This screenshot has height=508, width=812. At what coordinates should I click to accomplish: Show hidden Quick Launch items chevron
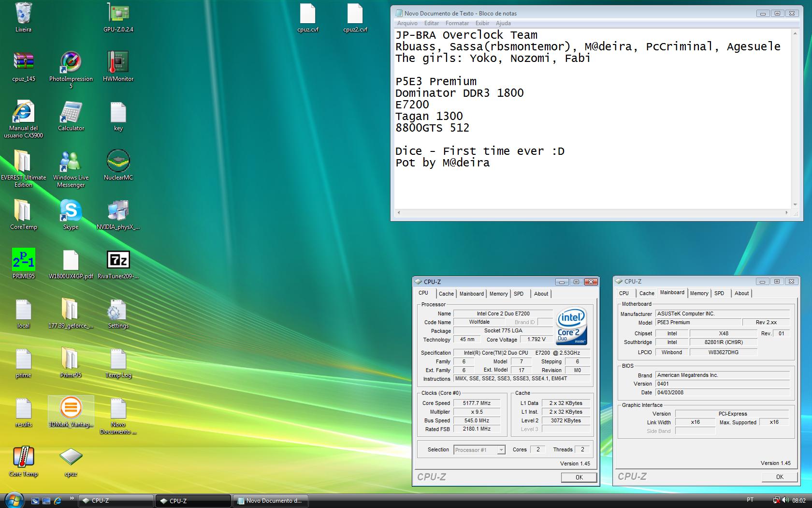[x=72, y=498]
